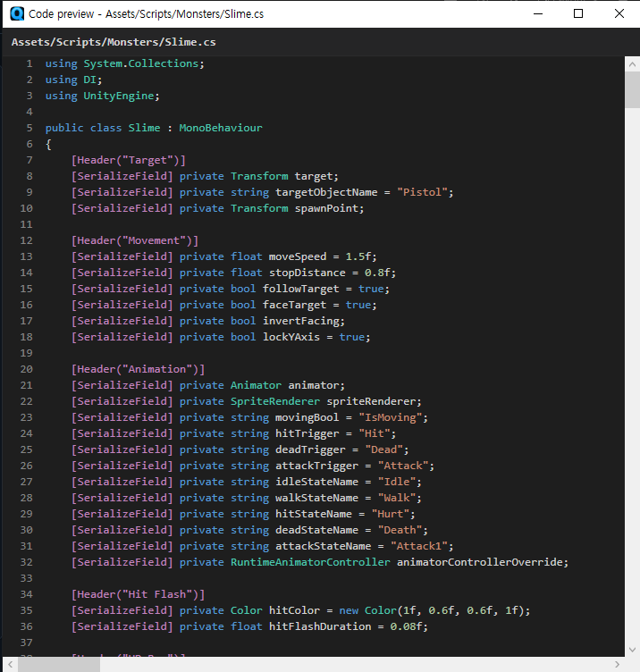
Task: Click the "Hurt" string literal
Action: (x=390, y=514)
